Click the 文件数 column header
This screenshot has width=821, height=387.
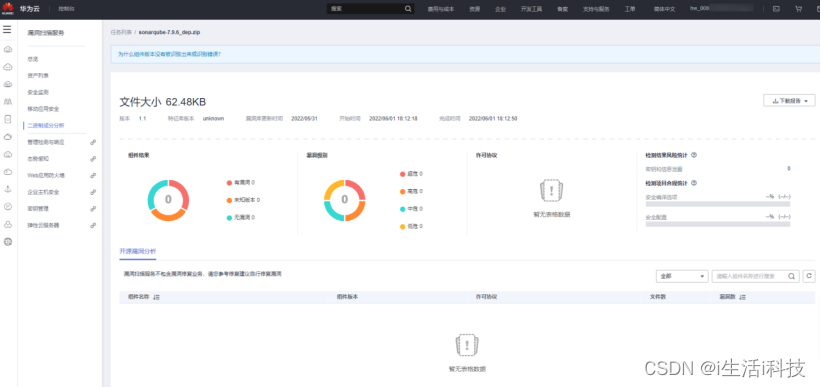point(658,297)
